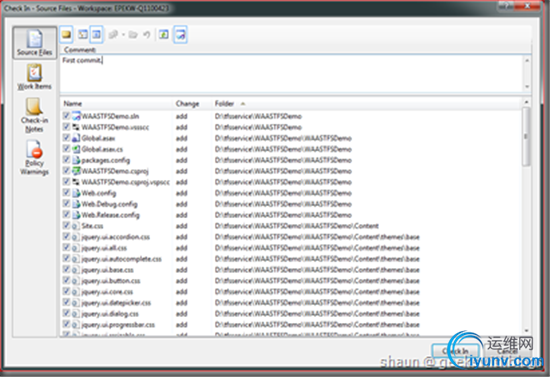The image size is (550, 377).
Task: Click the jquery.ui.autocomplete.css file icon
Action: pyautogui.click(x=75, y=259)
